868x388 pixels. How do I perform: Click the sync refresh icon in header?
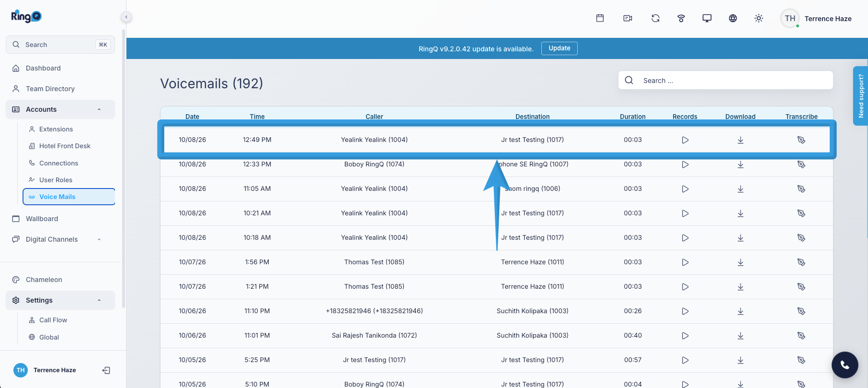pos(655,18)
